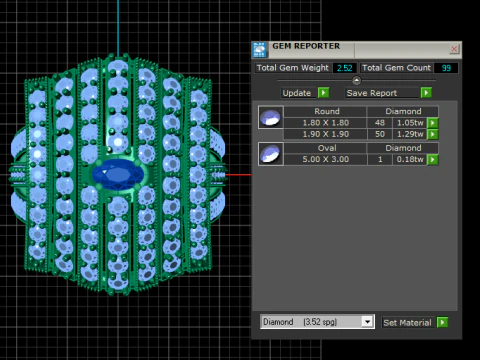The width and height of the screenshot is (480, 360).
Task: Click the Round header cell
Action: pyautogui.click(x=327, y=111)
